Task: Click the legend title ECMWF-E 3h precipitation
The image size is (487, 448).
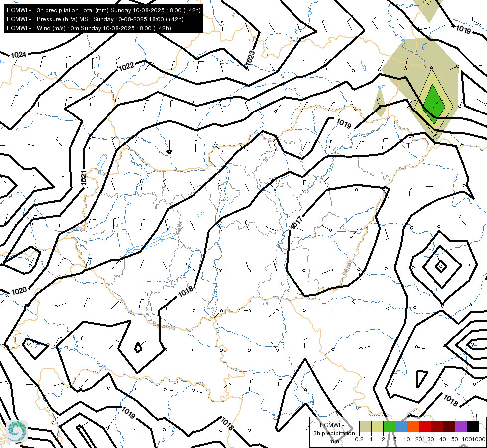Action: click(x=334, y=429)
